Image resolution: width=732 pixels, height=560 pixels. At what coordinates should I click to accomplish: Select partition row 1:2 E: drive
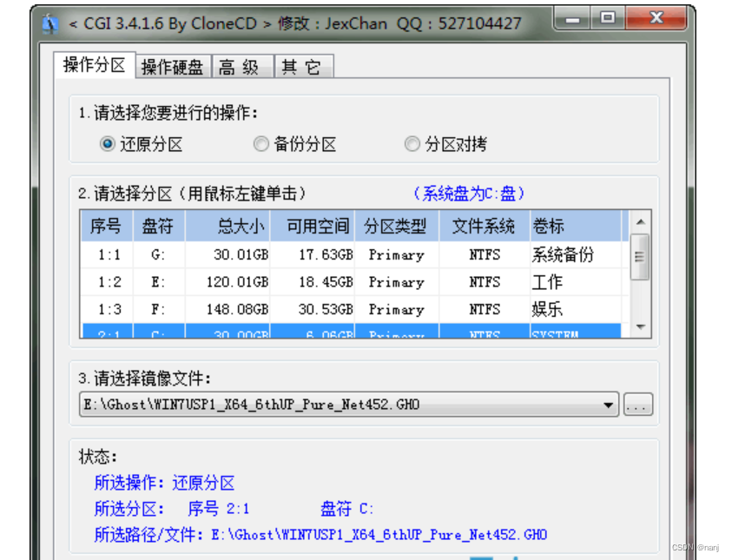[351, 282]
